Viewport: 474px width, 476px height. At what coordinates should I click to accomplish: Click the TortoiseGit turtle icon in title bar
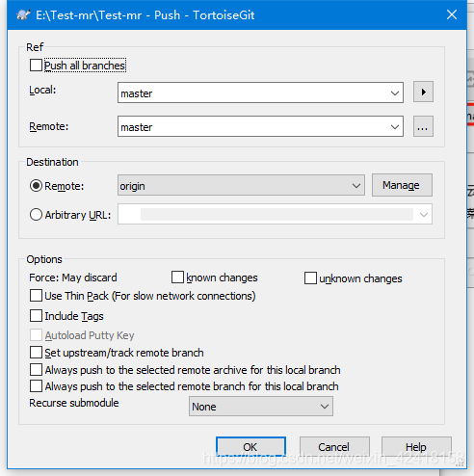(x=23, y=15)
